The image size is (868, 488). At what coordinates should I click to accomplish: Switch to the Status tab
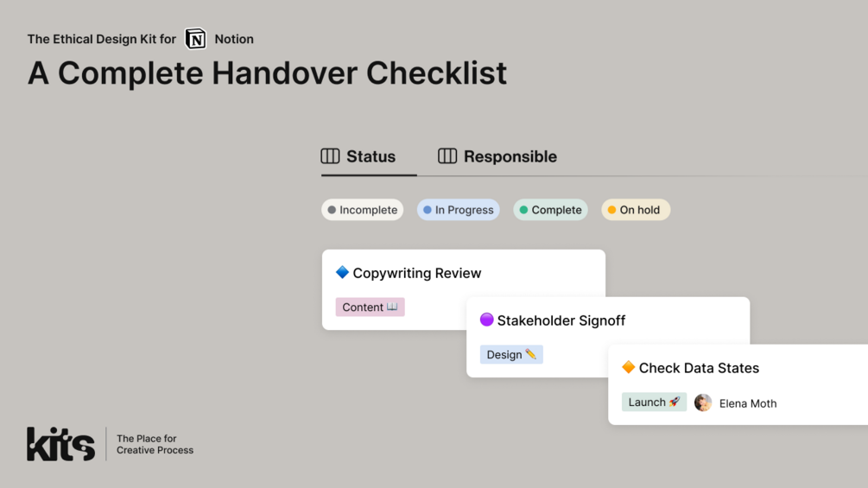pyautogui.click(x=370, y=157)
